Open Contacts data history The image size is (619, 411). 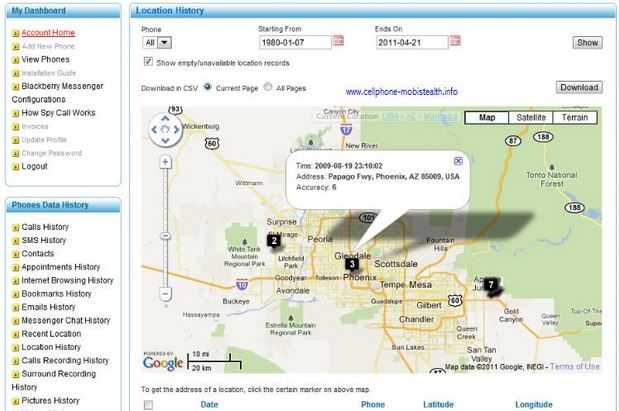coord(38,254)
